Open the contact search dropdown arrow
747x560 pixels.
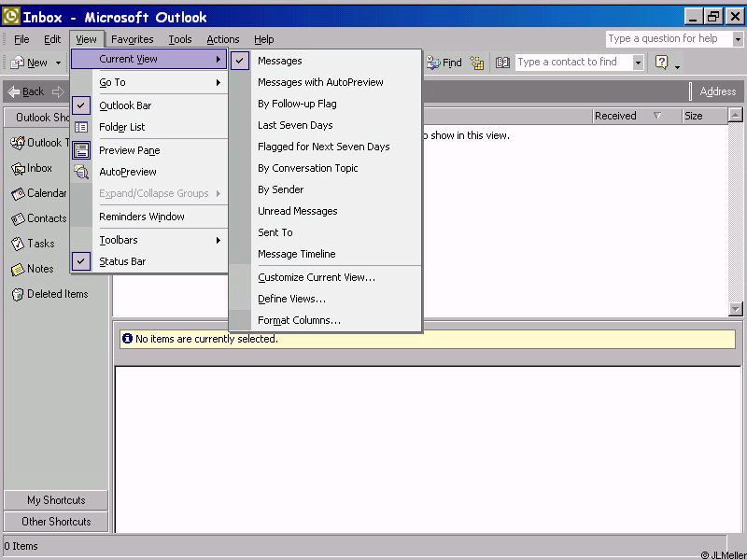pos(638,63)
